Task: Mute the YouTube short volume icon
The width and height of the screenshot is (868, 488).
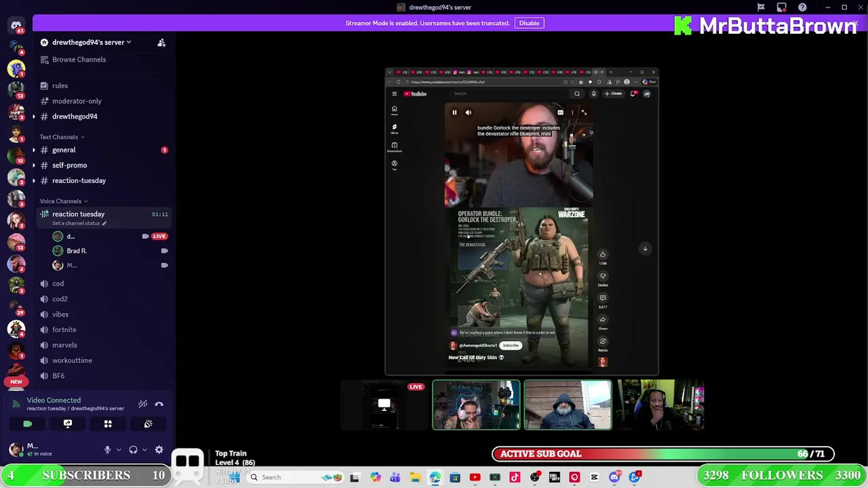Action: point(468,113)
